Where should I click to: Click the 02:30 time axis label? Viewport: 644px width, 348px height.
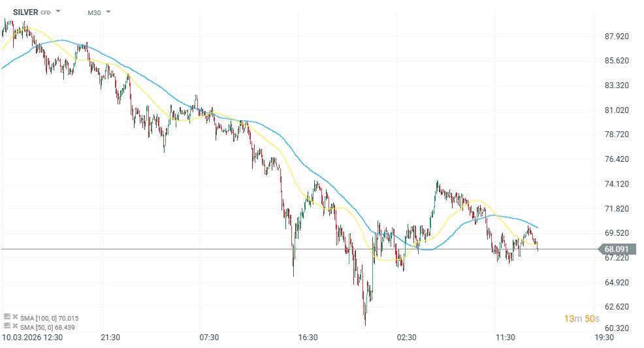(406, 338)
